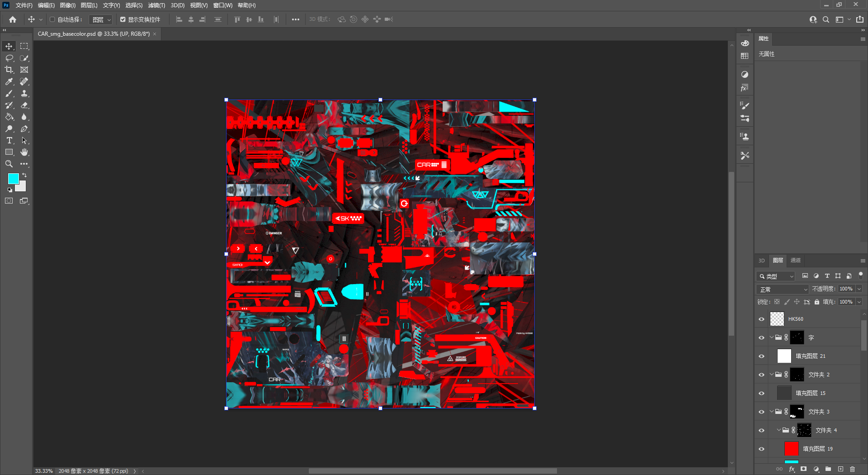Viewport: 868px width, 475px height.
Task: Collapse the 字 layer group
Action: [x=771, y=337]
